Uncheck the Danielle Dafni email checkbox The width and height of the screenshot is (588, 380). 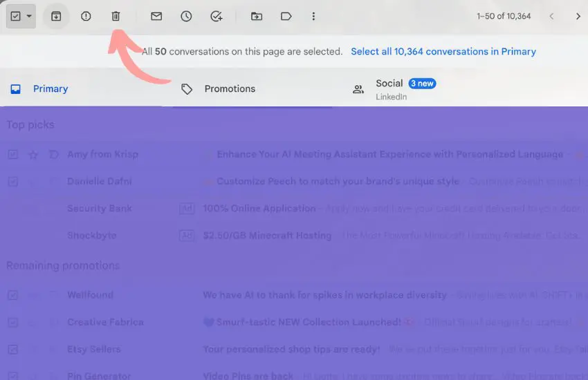tap(12, 182)
